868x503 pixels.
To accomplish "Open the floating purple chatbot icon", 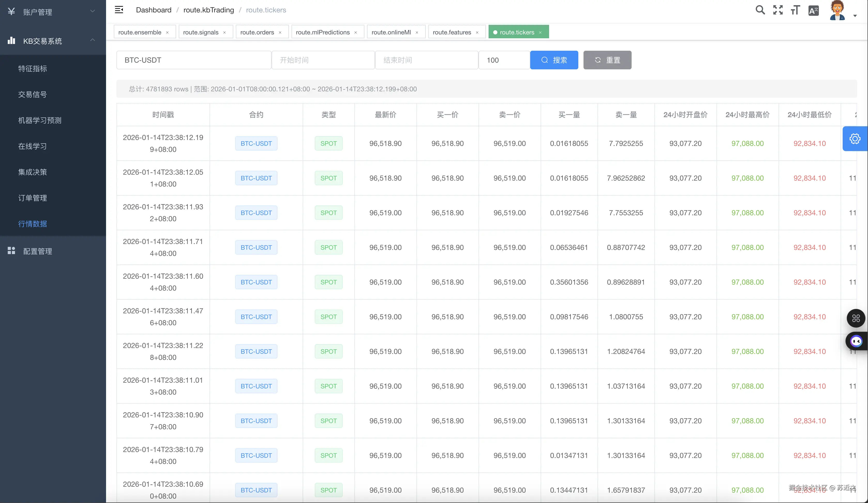I will (x=856, y=341).
